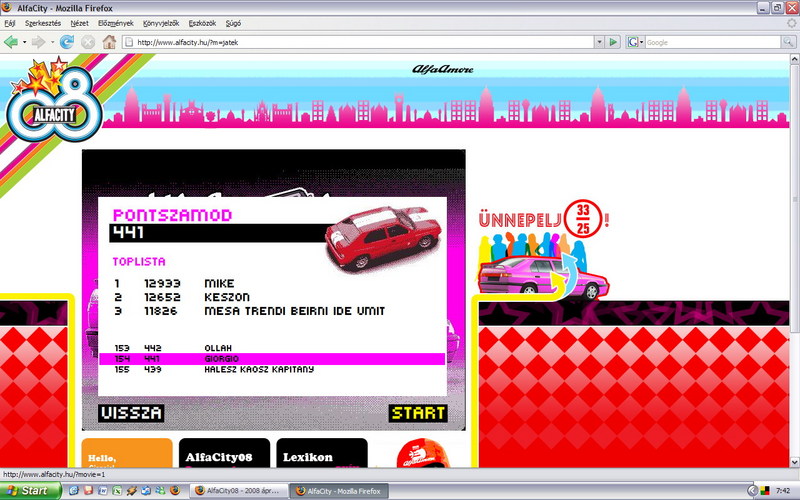Select toplist row KESZON 12652

(182, 297)
